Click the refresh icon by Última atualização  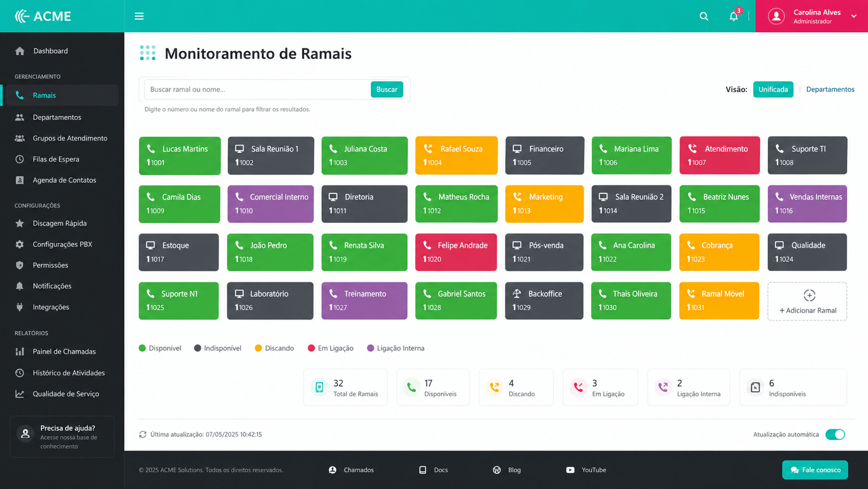pos(143,434)
